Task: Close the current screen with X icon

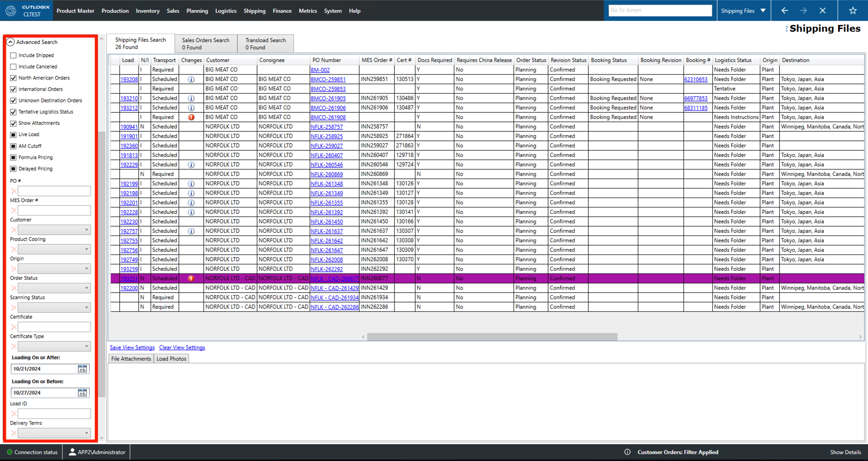Action: pos(822,10)
